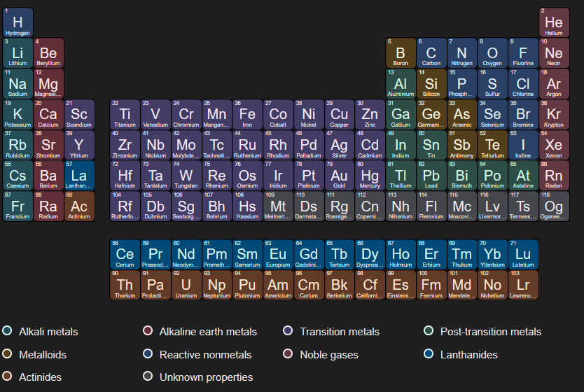The image size is (584, 392).
Task: Open the Meitnerium (Mt) tile
Action: point(278,206)
